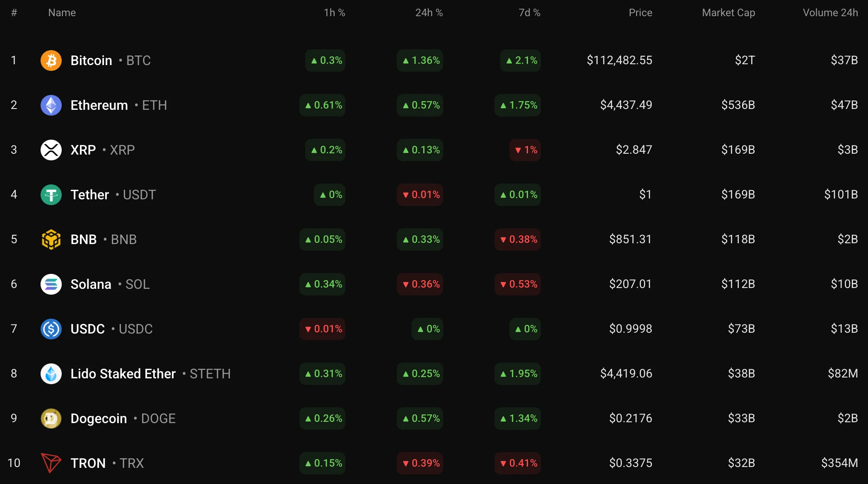Click Bitcoin's 24h change badge 1.36%

420,60
